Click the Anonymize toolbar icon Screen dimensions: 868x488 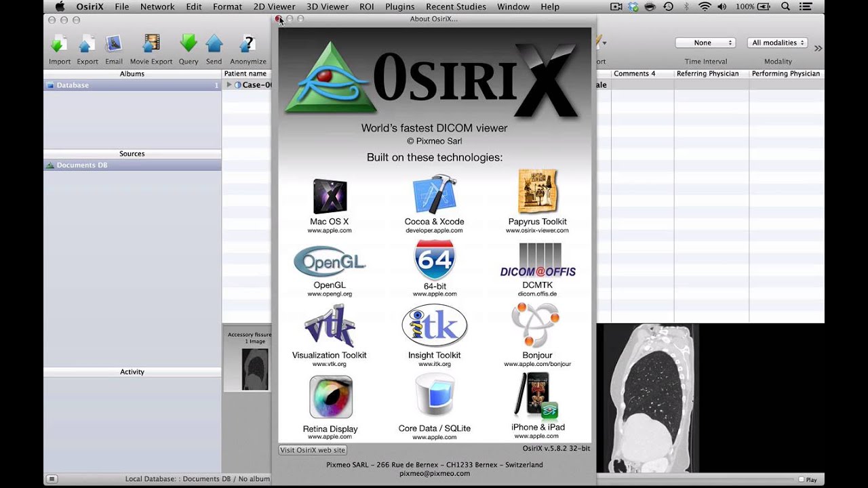[x=248, y=44]
